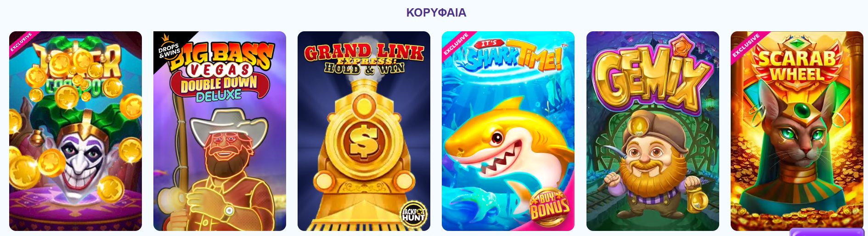Open the Scarab Wheel game
This screenshot has width=868, height=236.
[797, 131]
